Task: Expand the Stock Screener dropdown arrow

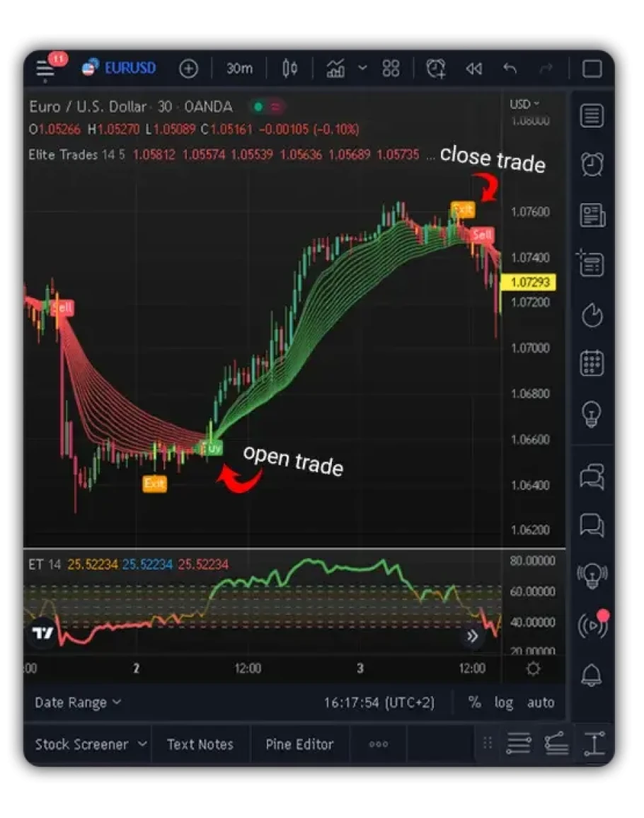Action: (x=142, y=744)
